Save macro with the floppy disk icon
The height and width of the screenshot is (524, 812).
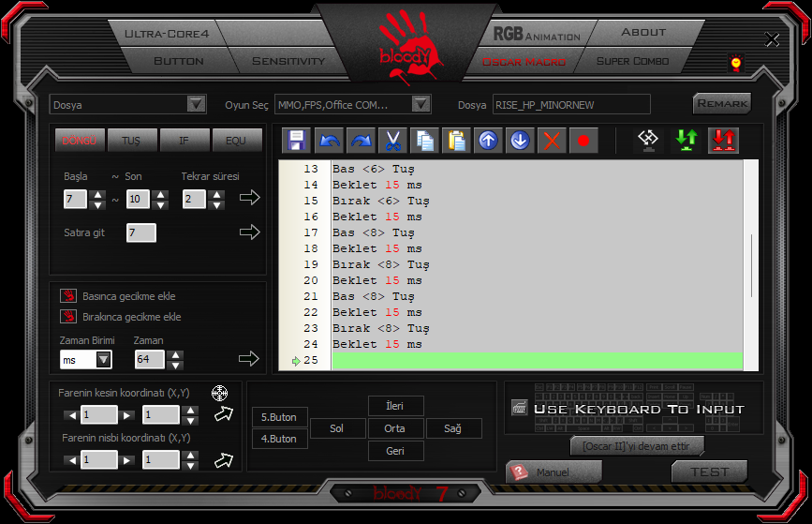coord(297,141)
